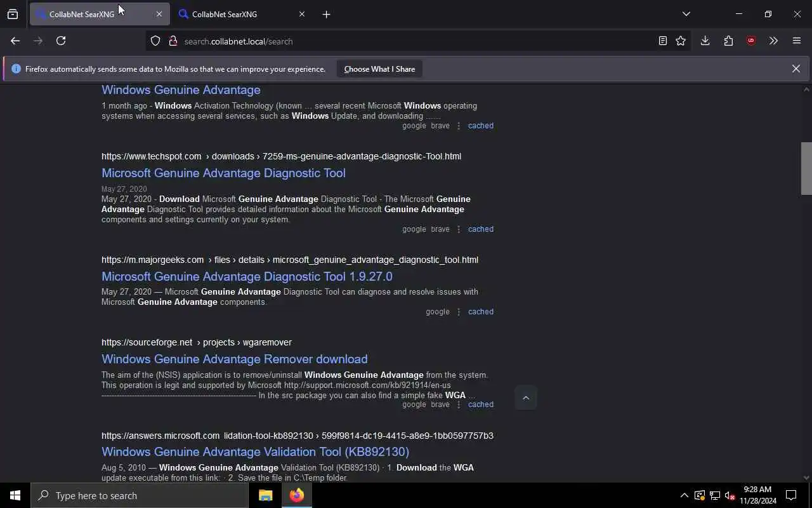Open more options dots for sourceforge result
The image size is (812, 508).
tap(459, 404)
